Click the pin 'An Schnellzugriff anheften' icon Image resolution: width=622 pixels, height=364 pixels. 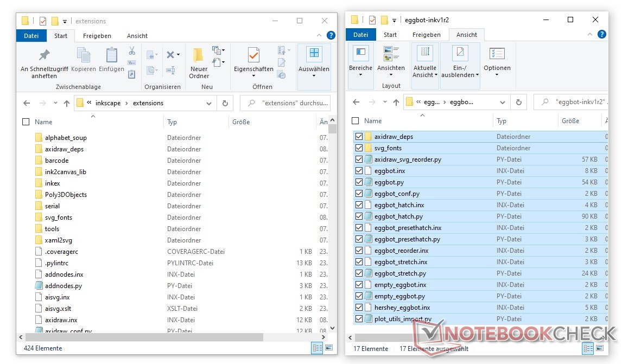(44, 55)
